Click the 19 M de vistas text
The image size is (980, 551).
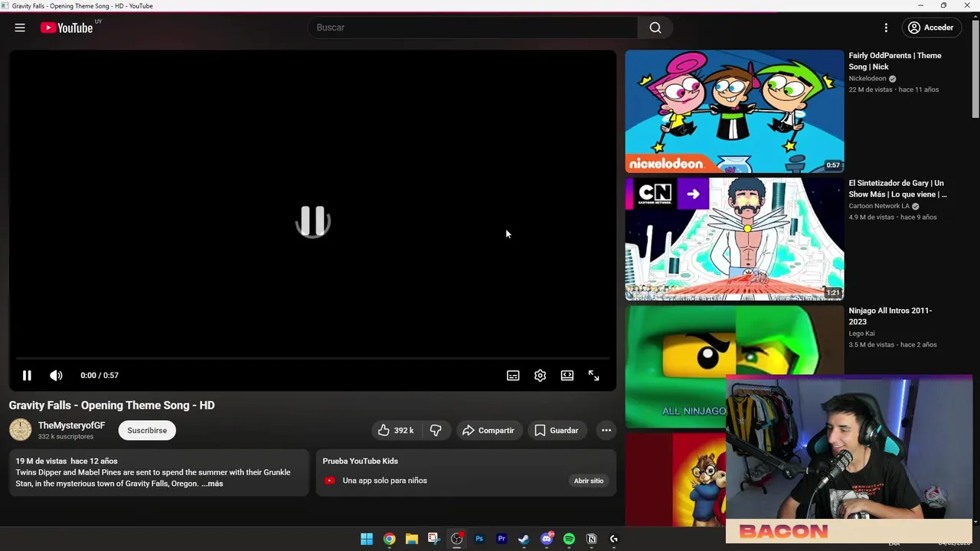41,461
